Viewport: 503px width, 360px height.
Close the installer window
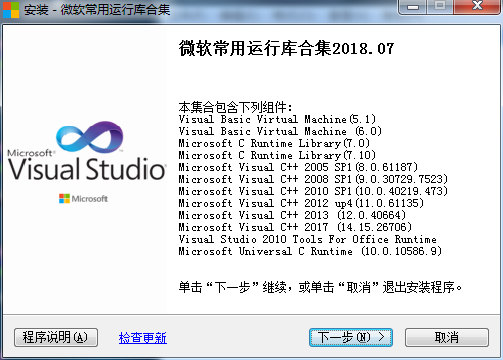(x=477, y=7)
